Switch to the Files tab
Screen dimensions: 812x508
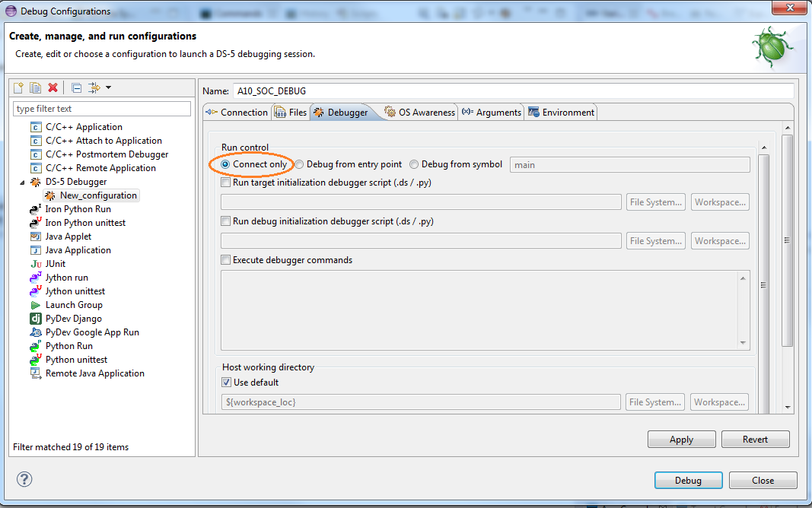pyautogui.click(x=291, y=113)
